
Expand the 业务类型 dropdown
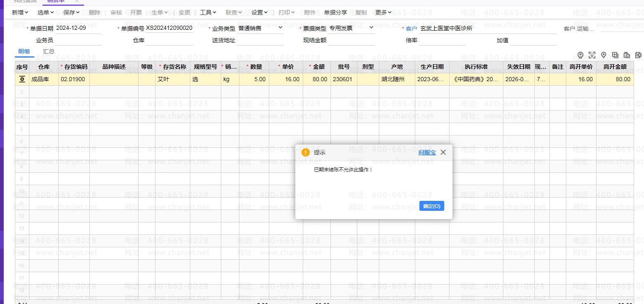[x=280, y=28]
